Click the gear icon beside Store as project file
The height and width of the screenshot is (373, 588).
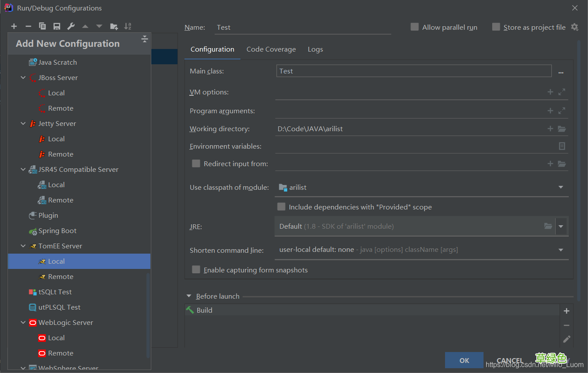(575, 27)
